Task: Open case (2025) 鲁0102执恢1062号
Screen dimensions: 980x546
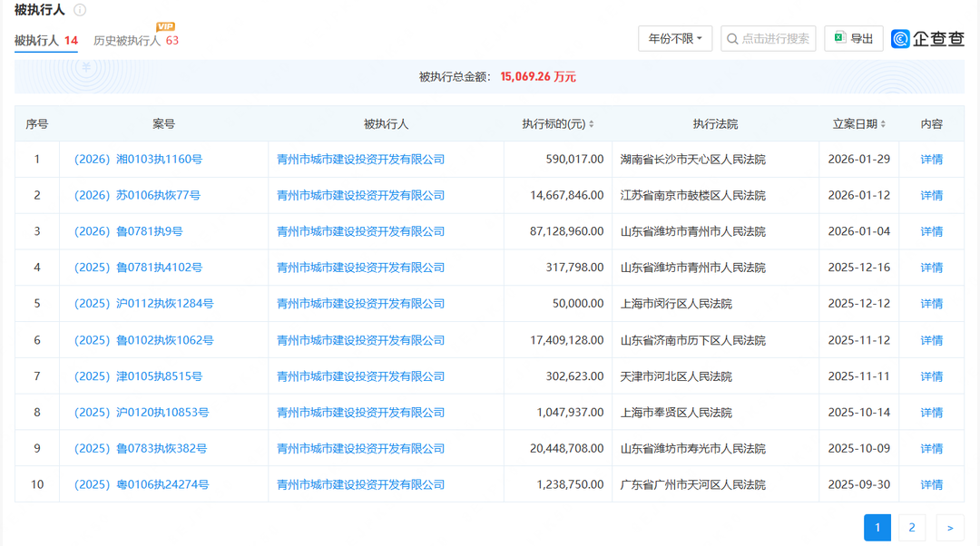Action: 143,340
